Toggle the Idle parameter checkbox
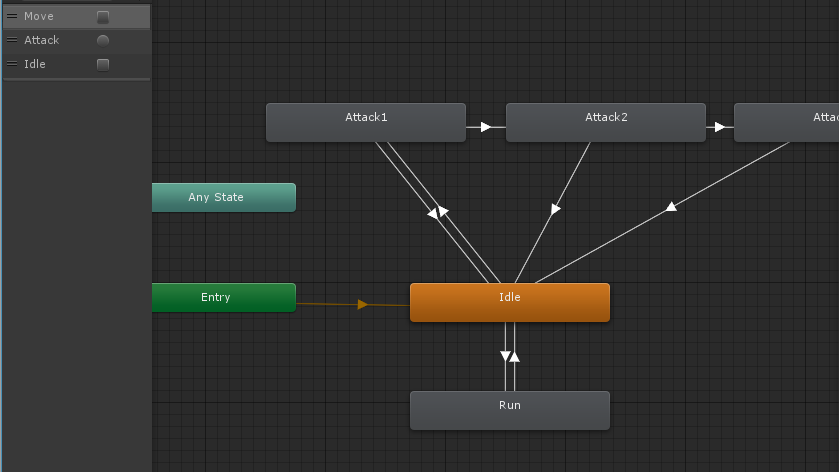The height and width of the screenshot is (472, 839). 103,65
